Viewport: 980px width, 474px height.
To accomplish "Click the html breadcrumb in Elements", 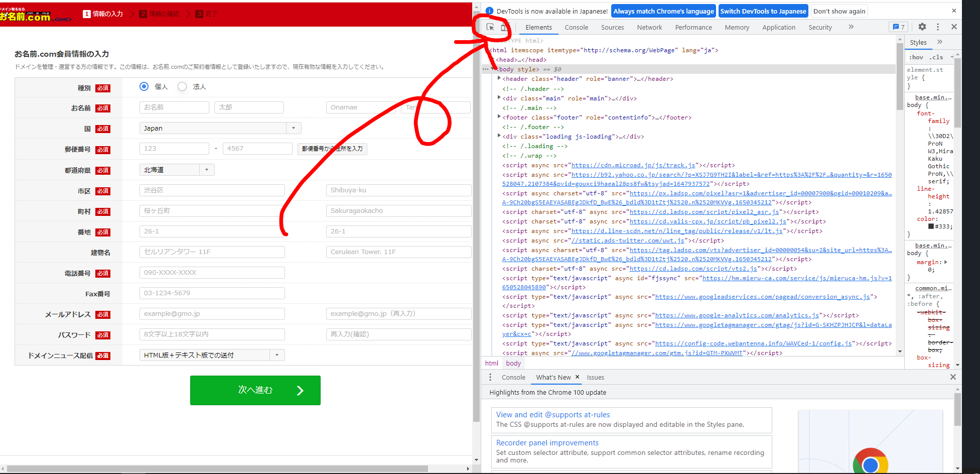I will [x=492, y=363].
